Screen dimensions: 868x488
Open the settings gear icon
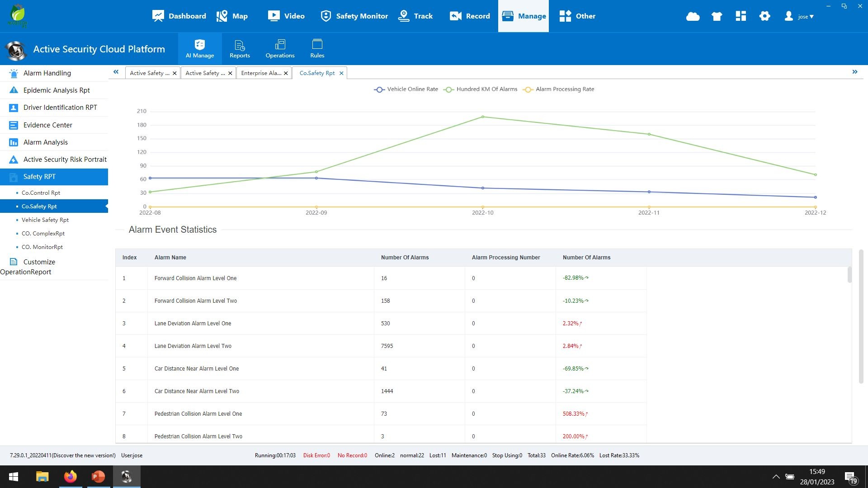tap(764, 16)
